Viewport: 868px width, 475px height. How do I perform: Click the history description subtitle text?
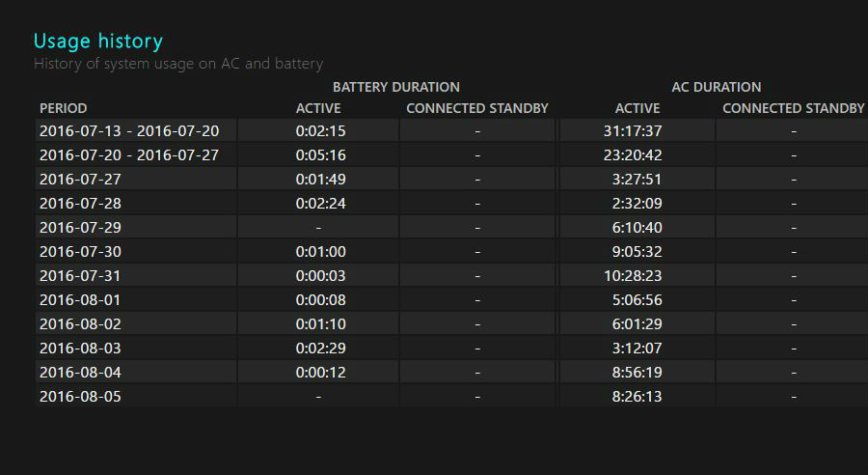coord(178,64)
